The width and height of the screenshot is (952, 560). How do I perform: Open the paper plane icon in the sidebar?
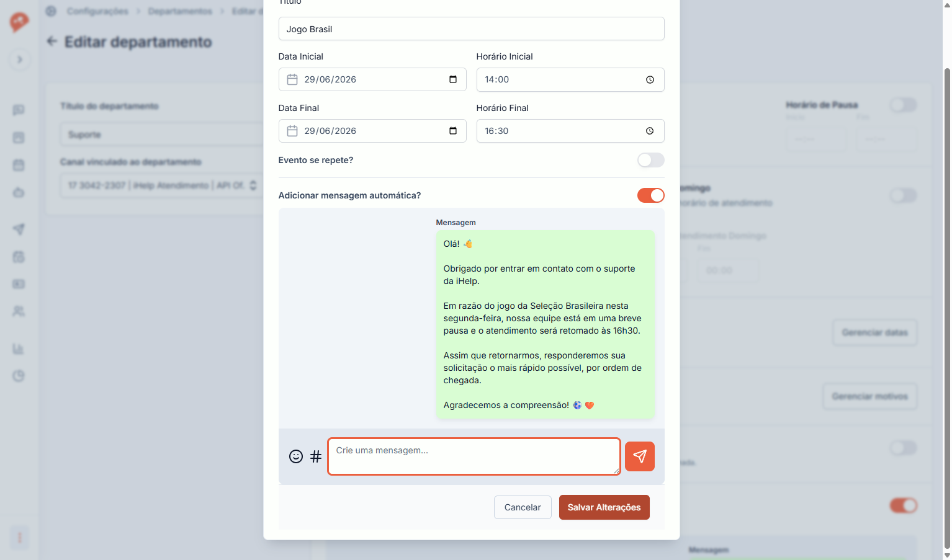tap(19, 229)
